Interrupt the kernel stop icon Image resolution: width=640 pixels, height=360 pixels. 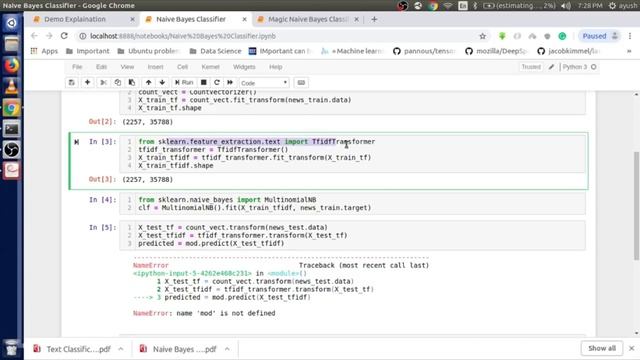204,82
